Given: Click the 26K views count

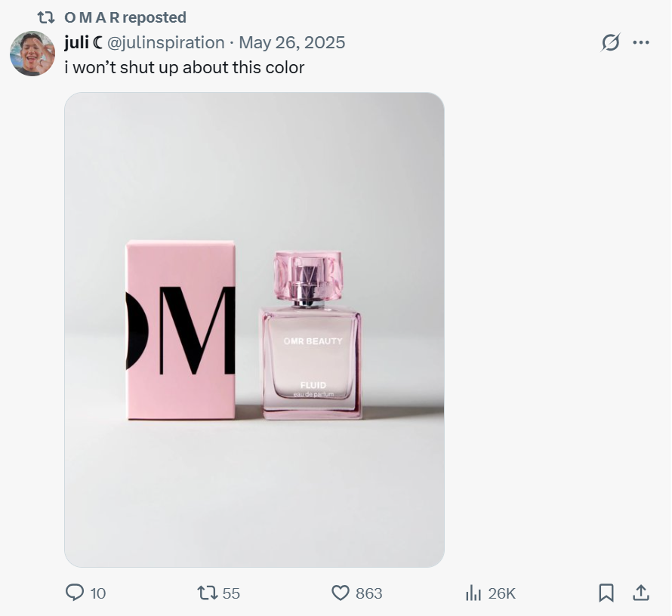Looking at the screenshot, I should point(501,593).
